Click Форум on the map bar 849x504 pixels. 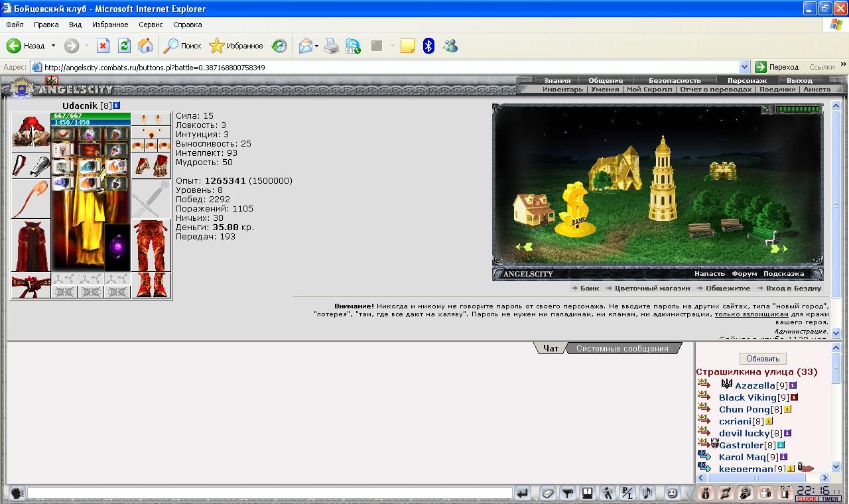pos(744,273)
